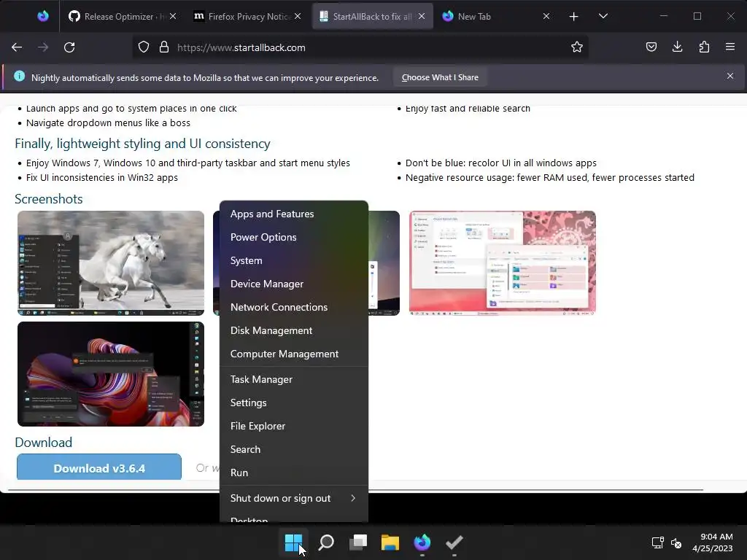Click the Windows Start button

tap(293, 542)
